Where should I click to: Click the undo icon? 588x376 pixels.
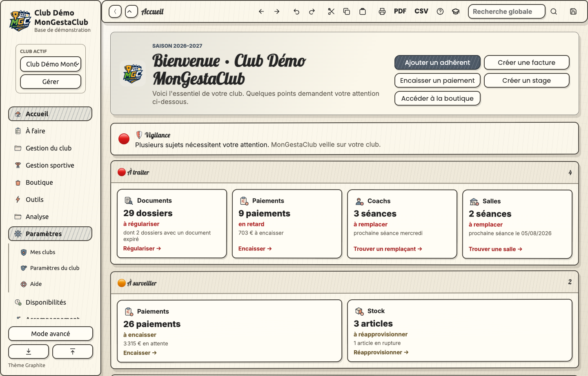[296, 11]
